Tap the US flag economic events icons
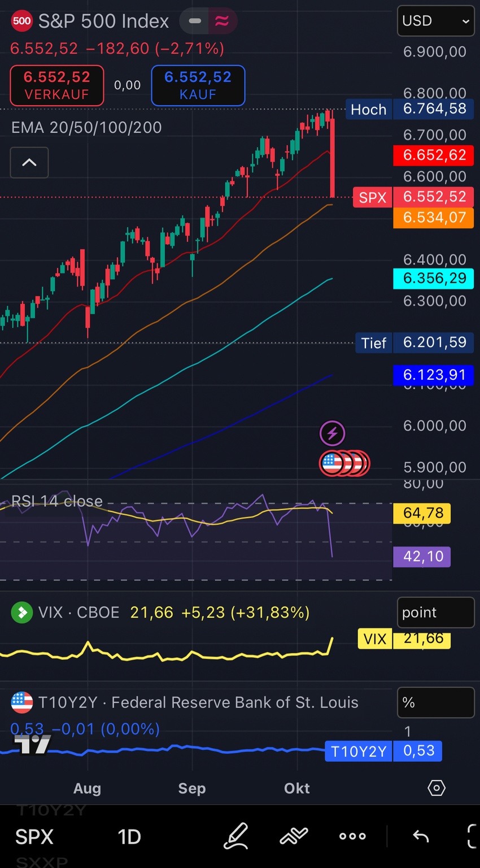This screenshot has height=868, width=480. [x=344, y=463]
